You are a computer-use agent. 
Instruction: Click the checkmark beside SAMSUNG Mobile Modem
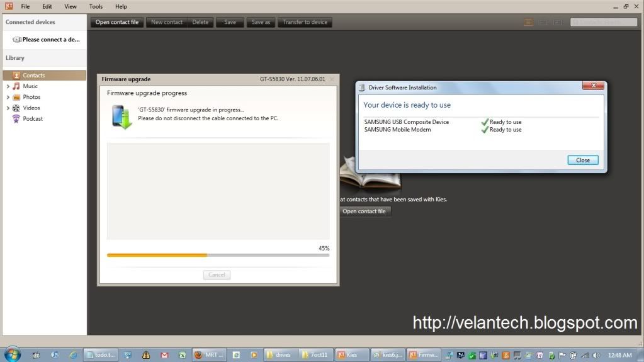click(x=485, y=130)
